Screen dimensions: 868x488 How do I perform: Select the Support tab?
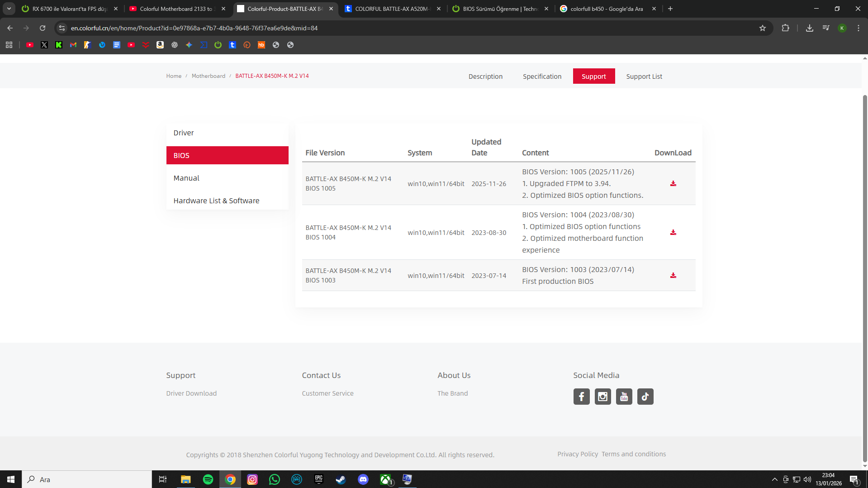click(594, 76)
